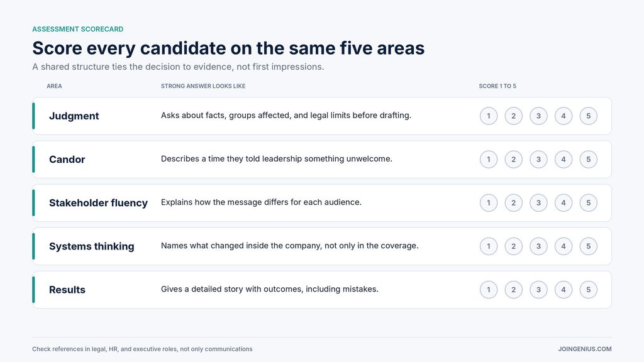Open the JOINGENIUS.COM footer link
Viewport: 644px width, 362px height.
584,349
